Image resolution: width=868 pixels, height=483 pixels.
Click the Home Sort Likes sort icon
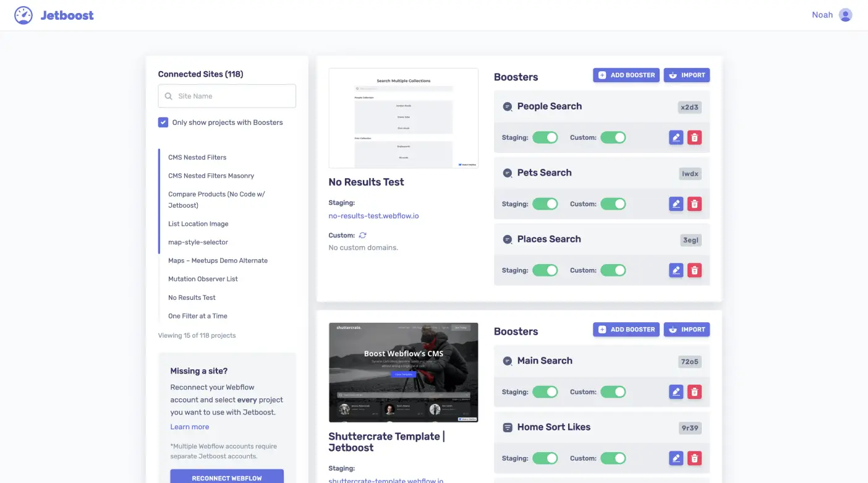point(508,427)
